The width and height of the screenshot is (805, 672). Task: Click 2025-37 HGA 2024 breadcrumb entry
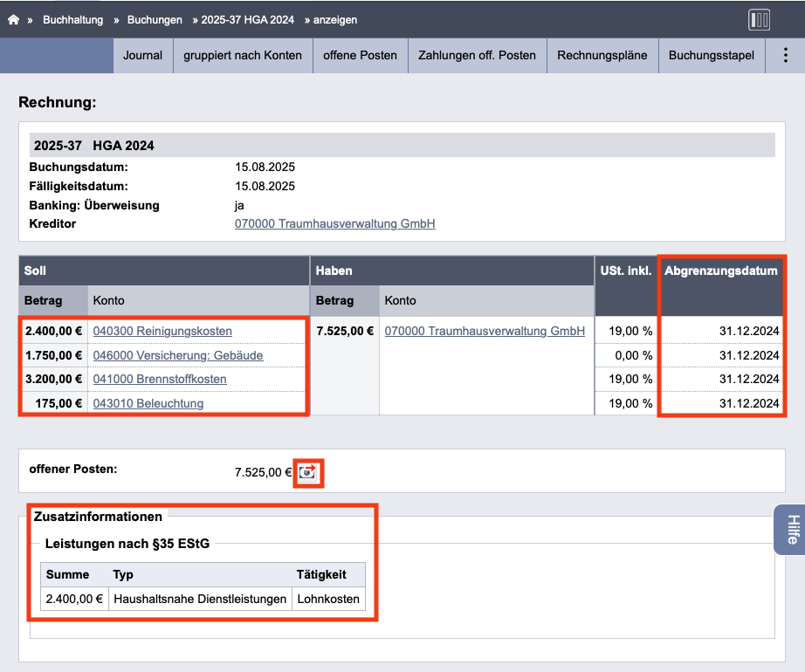(x=247, y=20)
